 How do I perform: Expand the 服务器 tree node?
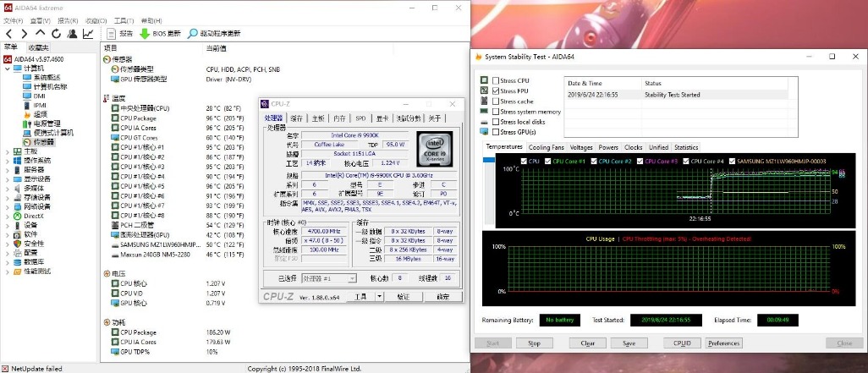8,170
